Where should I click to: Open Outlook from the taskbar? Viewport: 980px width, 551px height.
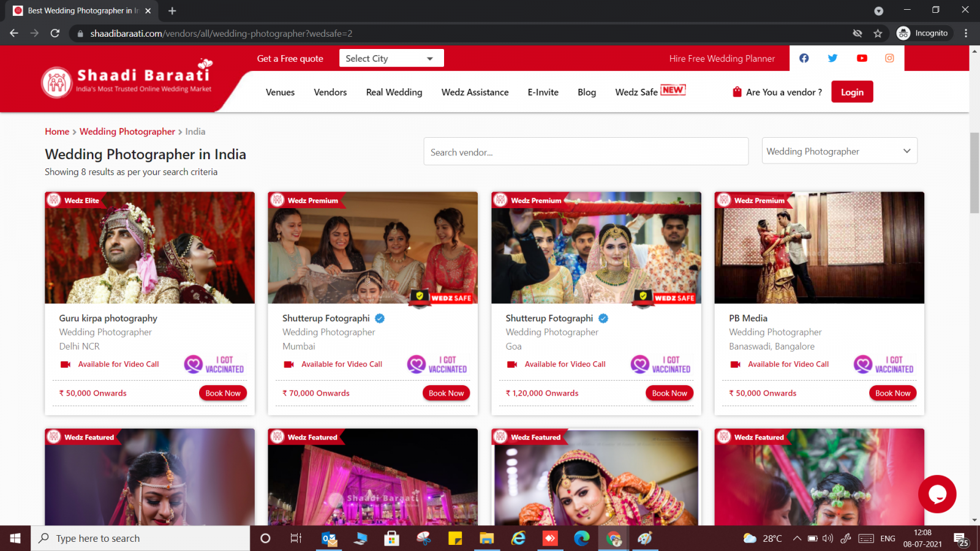(329, 538)
